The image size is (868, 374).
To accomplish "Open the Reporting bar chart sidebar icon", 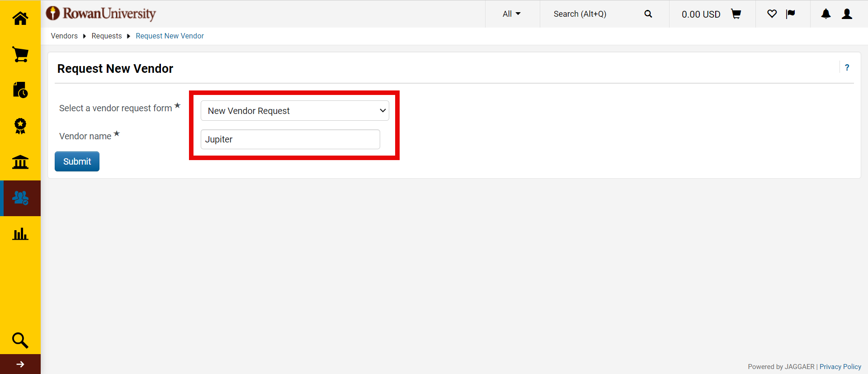I will pyautogui.click(x=20, y=234).
